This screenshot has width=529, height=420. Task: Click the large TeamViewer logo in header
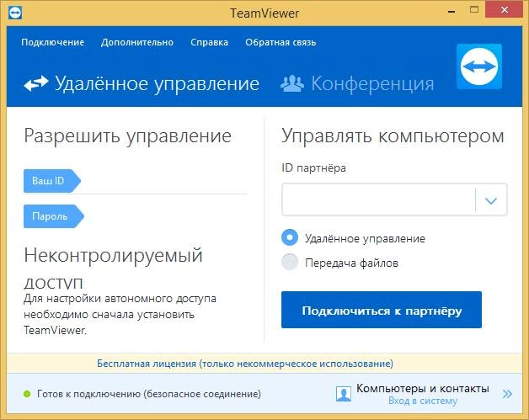[479, 66]
